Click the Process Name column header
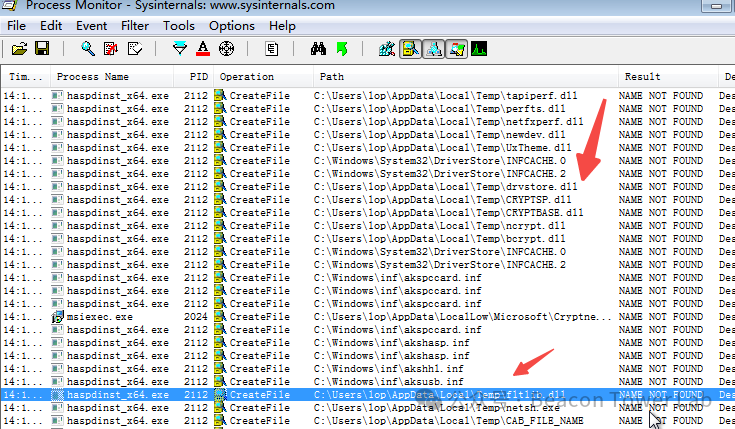Viewport: 735px width, 429px height. [112, 77]
